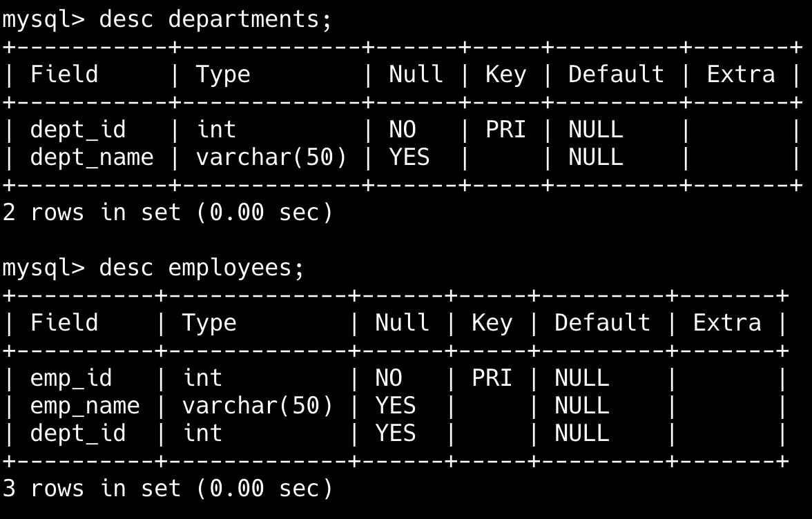Image resolution: width=812 pixels, height=519 pixels.
Task: Select the emp_id field cell
Action: [71, 378]
